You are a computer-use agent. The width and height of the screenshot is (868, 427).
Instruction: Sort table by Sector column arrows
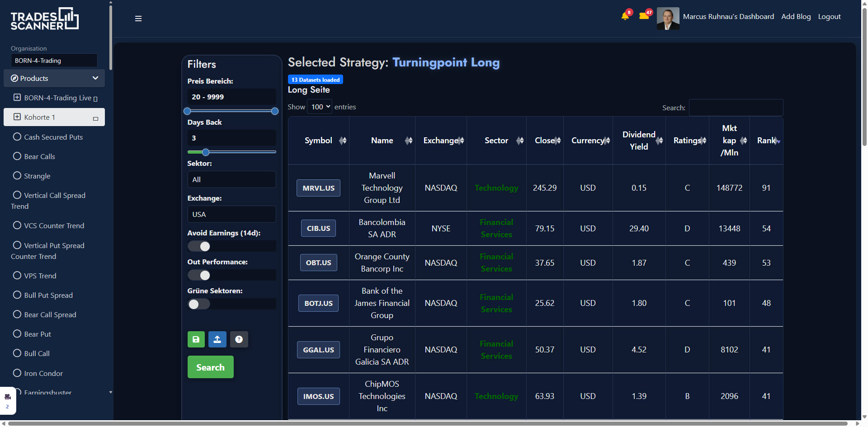coord(520,141)
